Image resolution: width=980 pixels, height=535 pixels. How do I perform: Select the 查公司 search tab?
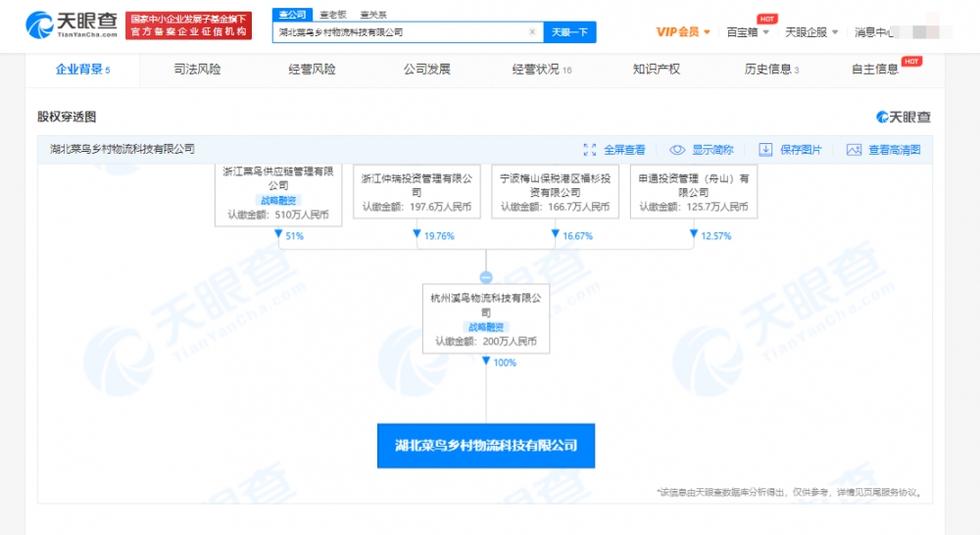292,15
